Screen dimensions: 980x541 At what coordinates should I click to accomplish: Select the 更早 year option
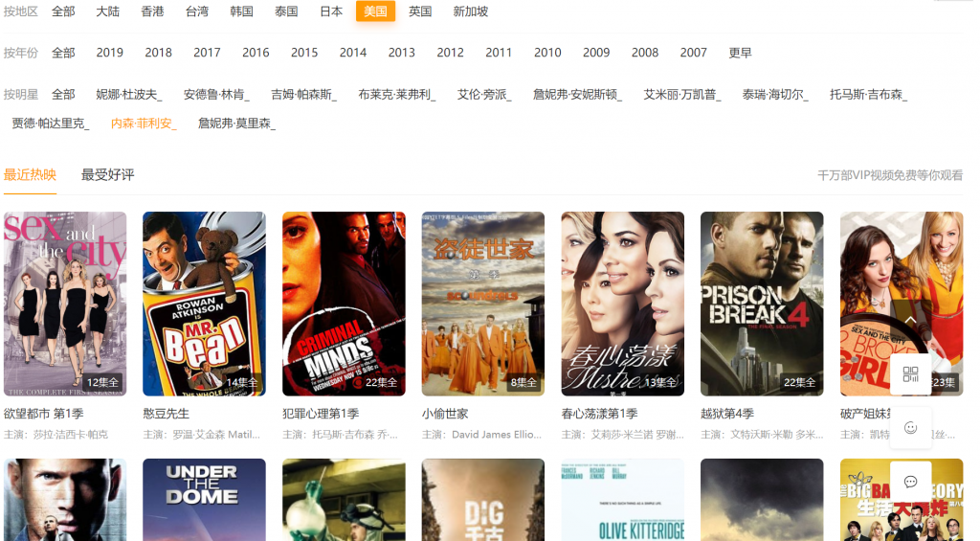click(x=740, y=53)
